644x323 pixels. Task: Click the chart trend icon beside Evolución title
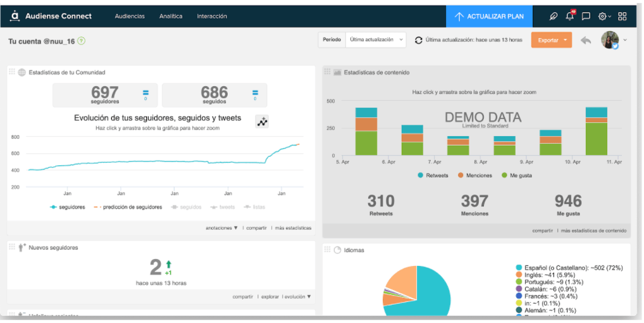tap(262, 122)
